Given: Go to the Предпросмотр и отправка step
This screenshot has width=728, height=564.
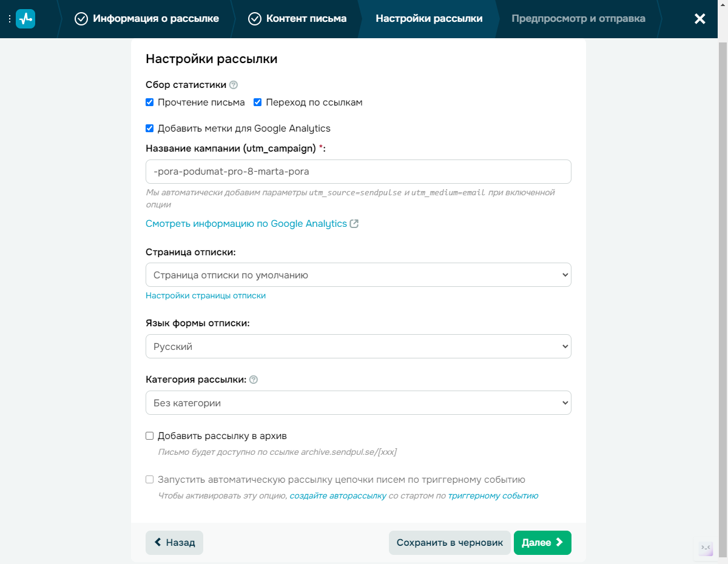Looking at the screenshot, I should 578,19.
